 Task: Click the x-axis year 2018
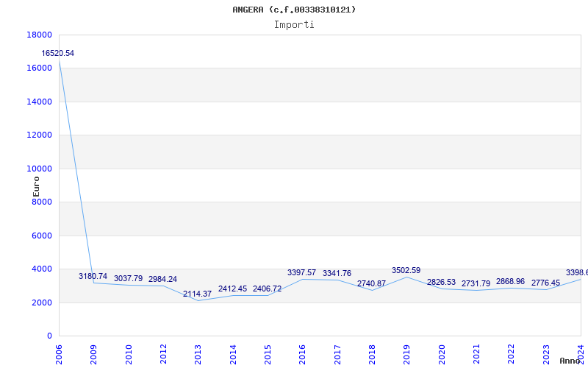click(x=372, y=355)
